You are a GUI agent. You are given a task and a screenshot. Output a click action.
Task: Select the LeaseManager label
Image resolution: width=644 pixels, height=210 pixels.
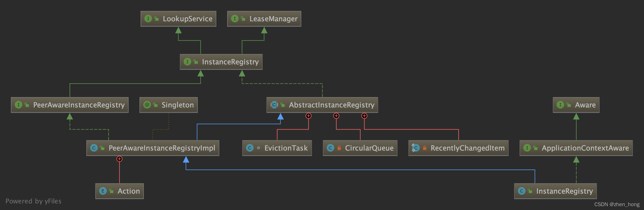tap(274, 19)
